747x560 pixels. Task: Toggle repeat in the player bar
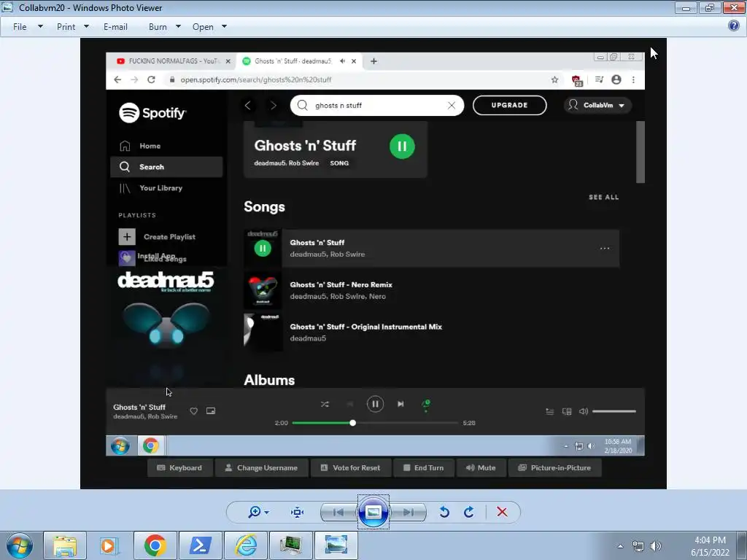point(426,405)
